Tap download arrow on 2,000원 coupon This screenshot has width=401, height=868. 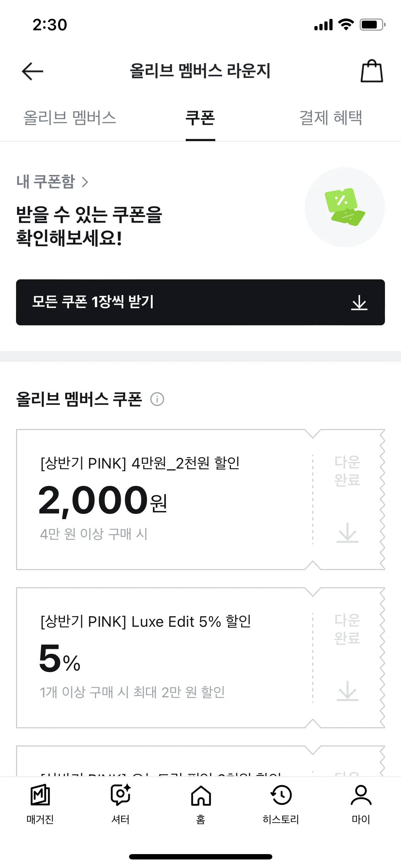[x=348, y=533]
